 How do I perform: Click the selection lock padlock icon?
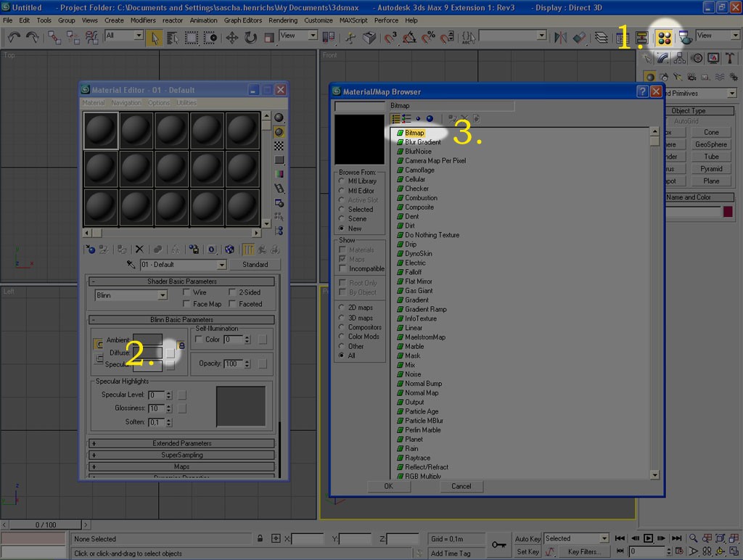(x=260, y=539)
